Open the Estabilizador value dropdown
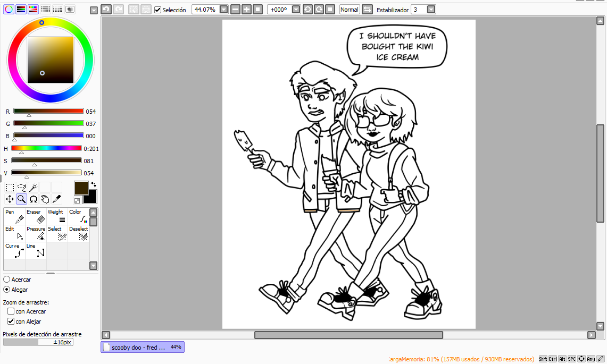Viewport: 607px width, 364px height. [431, 9]
